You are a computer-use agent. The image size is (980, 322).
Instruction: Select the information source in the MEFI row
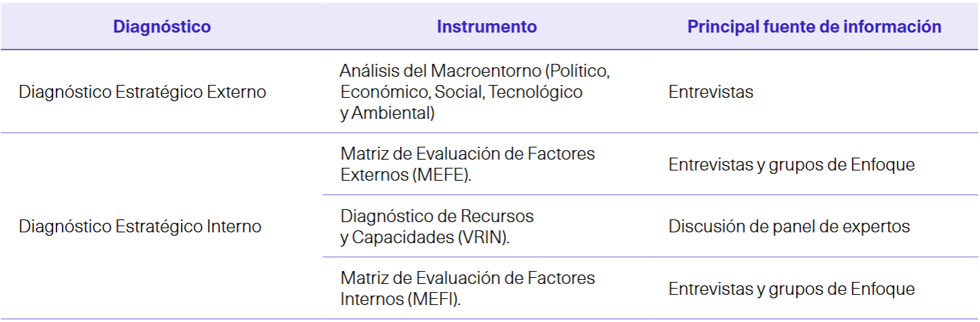(791, 289)
